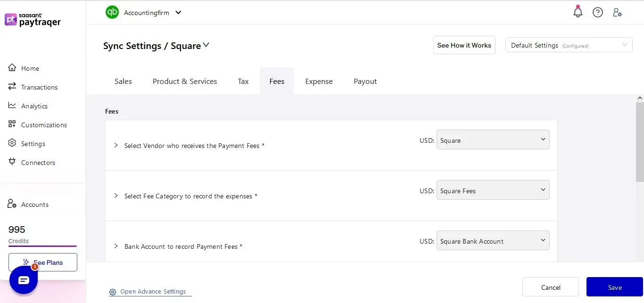The image size is (644, 303).
Task: Click the credits progress bar
Action: (x=42, y=246)
